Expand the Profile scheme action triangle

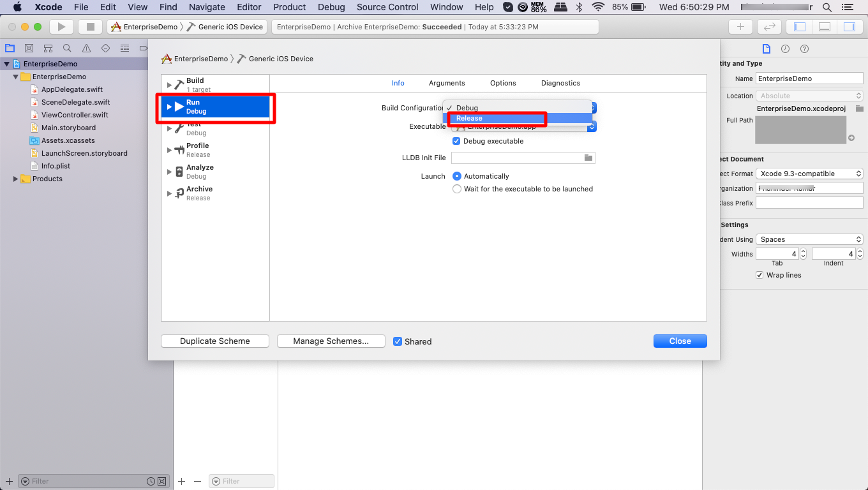click(169, 150)
